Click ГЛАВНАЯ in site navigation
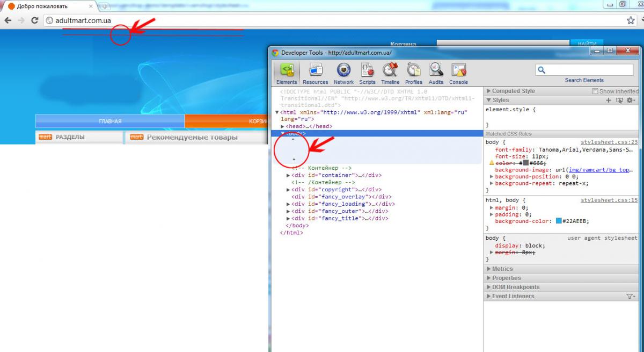This screenshot has width=644, height=352. 110,121
